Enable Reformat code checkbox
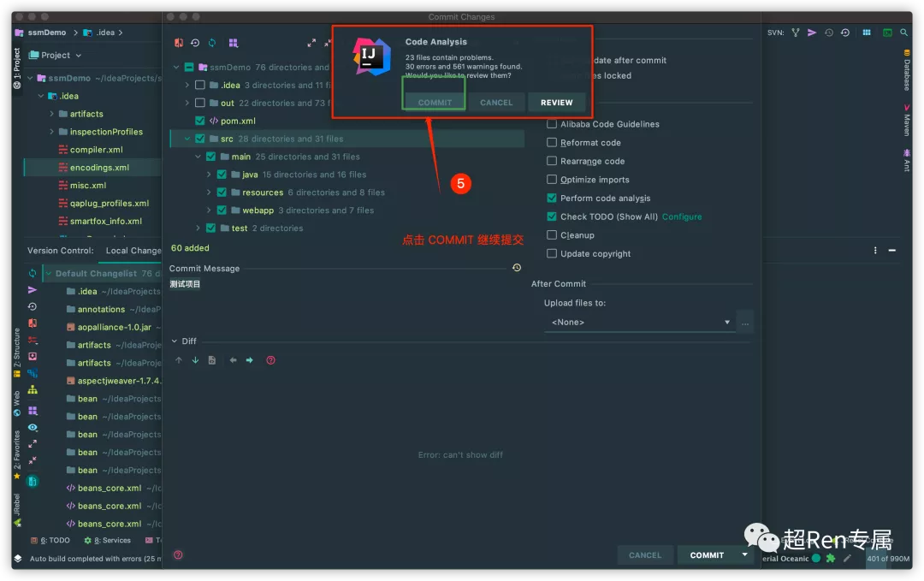This screenshot has width=924, height=581. [x=552, y=143]
